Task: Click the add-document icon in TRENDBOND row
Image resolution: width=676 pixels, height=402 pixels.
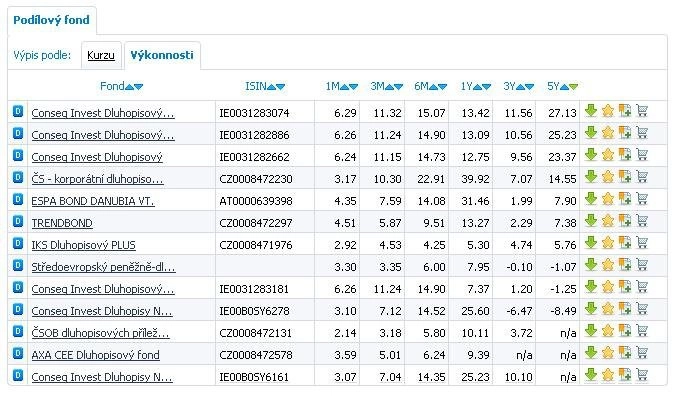Action: click(x=625, y=221)
